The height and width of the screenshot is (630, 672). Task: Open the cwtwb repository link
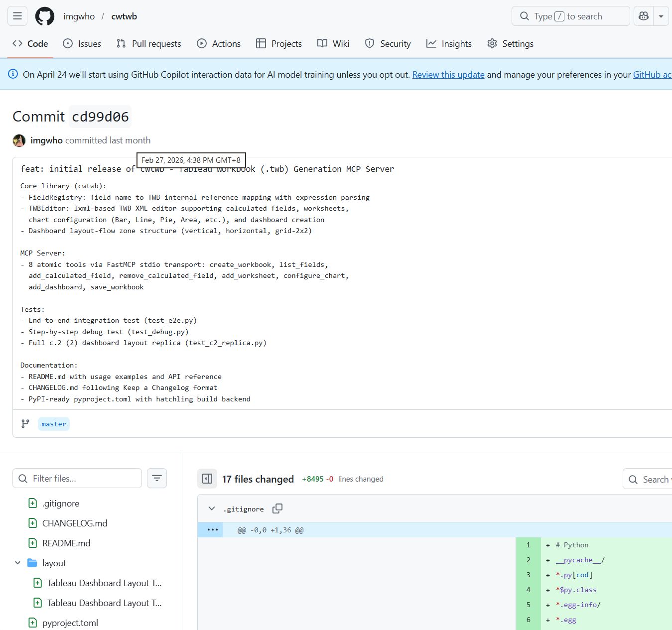124,16
